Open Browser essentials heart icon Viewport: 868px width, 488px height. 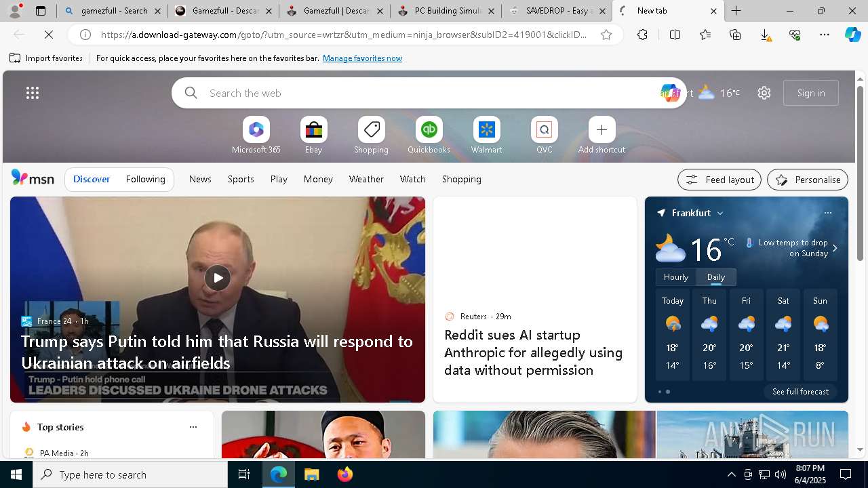[x=795, y=35]
